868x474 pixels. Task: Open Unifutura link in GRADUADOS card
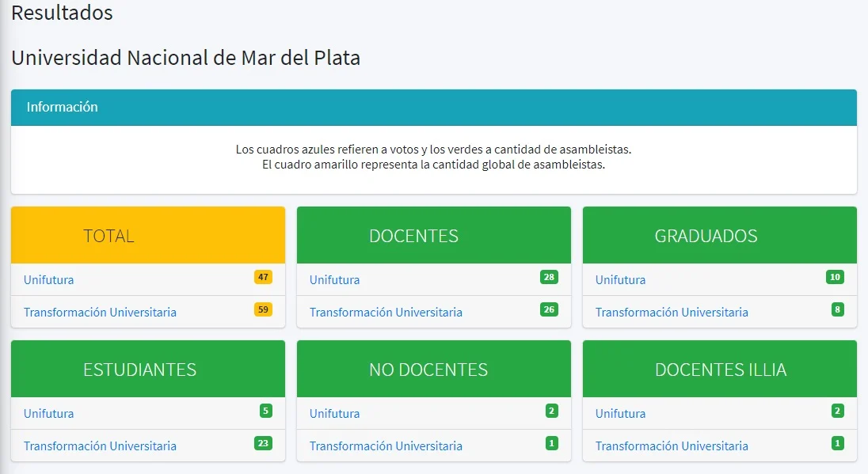[x=621, y=280]
